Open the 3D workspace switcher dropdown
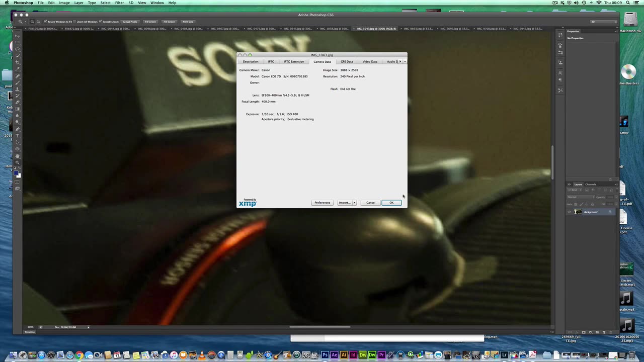This screenshot has height=362, width=644. (603, 22)
